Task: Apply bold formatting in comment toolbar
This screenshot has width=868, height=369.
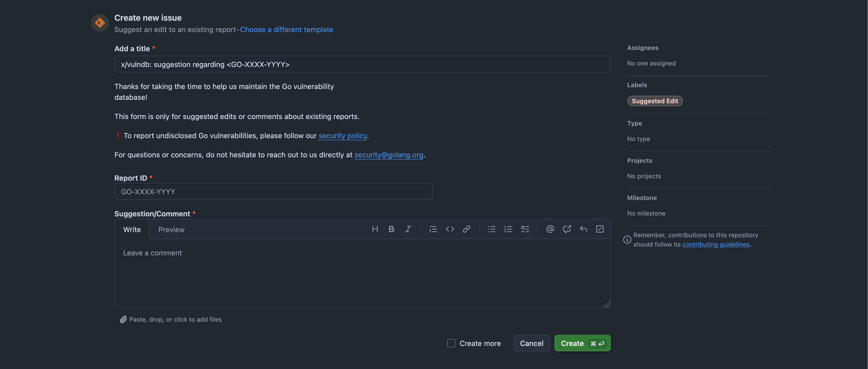Action: pos(391,229)
